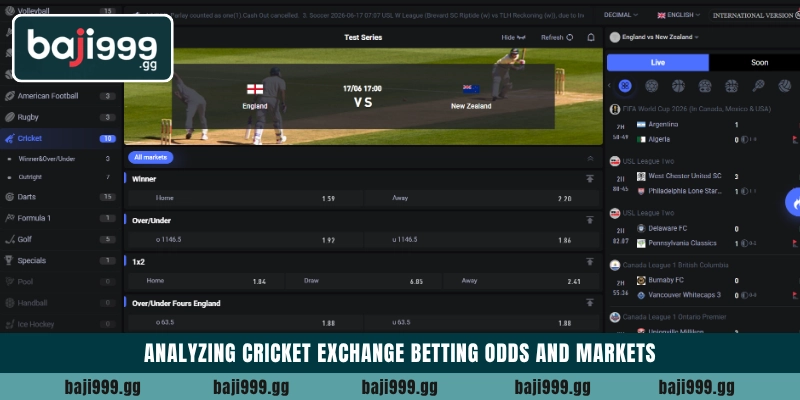Toggle Hide on the match banner
This screenshot has width=800, height=400.
pos(513,37)
